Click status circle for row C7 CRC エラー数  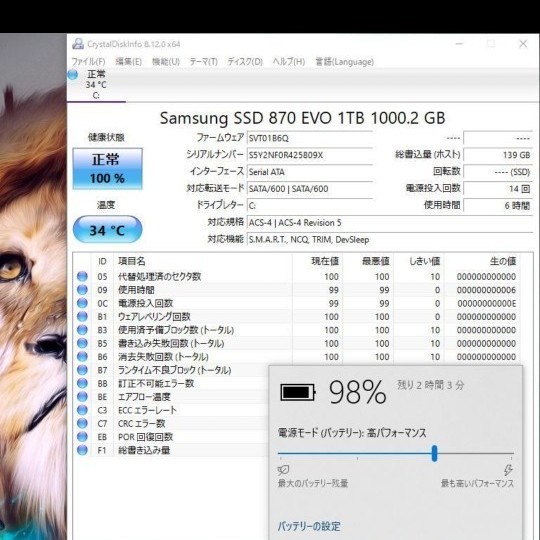[82, 423]
